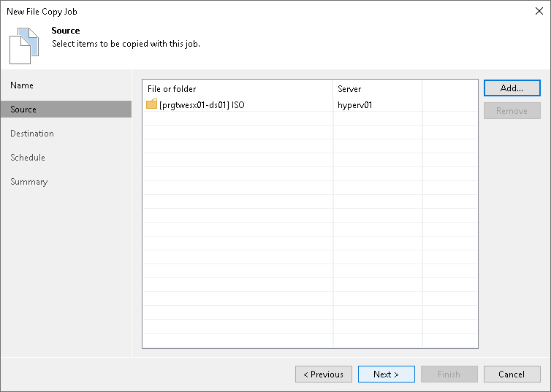Click the Finish button
The image size is (551, 392).
[x=449, y=374]
